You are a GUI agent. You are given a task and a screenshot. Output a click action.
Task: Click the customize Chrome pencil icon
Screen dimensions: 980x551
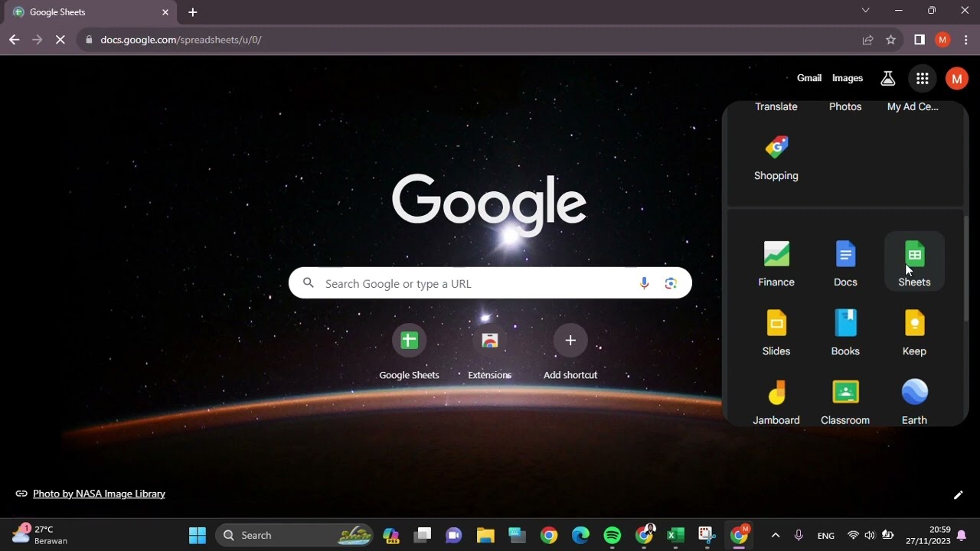958,494
